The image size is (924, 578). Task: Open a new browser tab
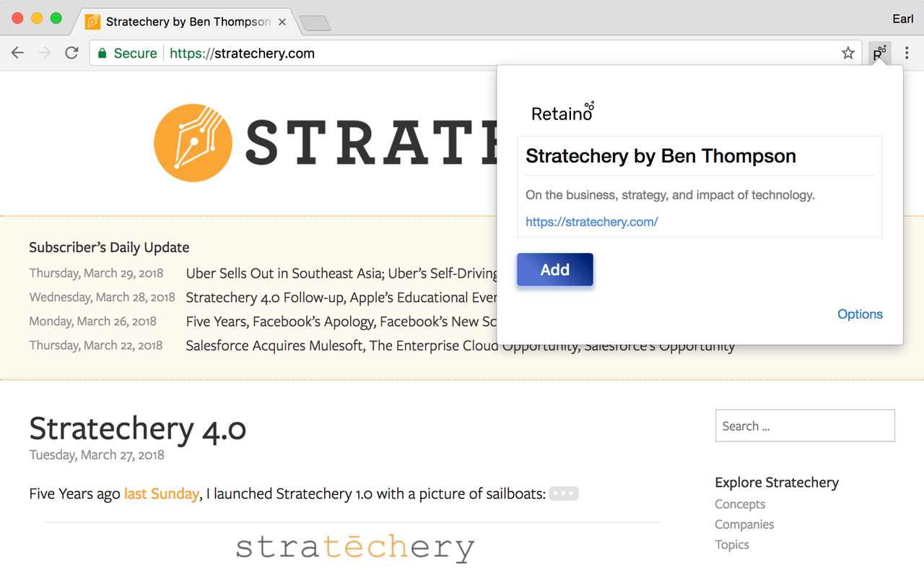coord(315,23)
